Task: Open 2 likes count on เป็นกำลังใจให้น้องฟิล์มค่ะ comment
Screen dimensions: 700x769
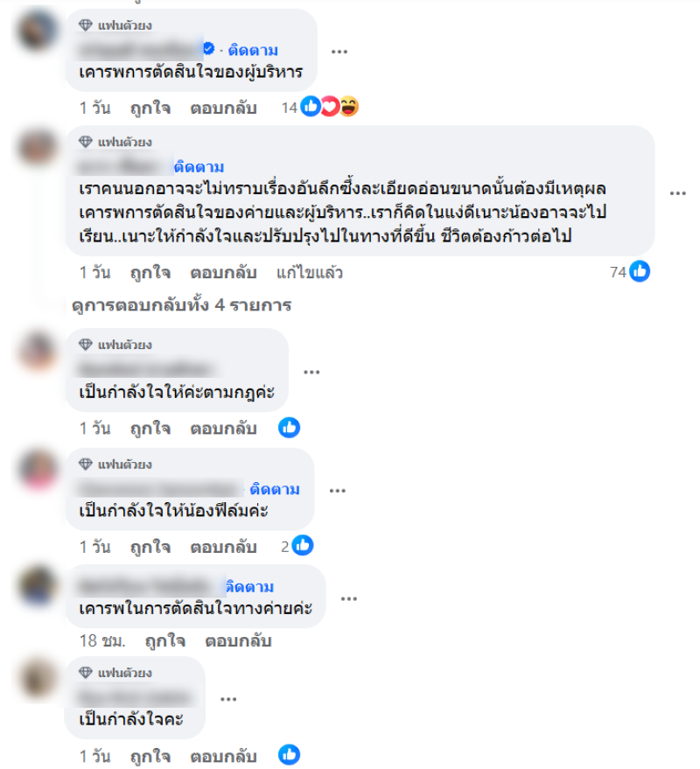Action: point(297,546)
